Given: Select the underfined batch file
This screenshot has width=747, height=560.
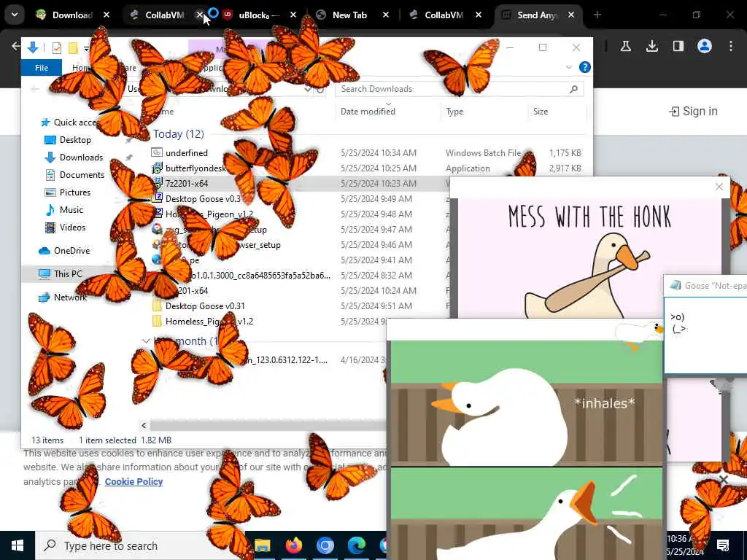Looking at the screenshot, I should click(186, 153).
